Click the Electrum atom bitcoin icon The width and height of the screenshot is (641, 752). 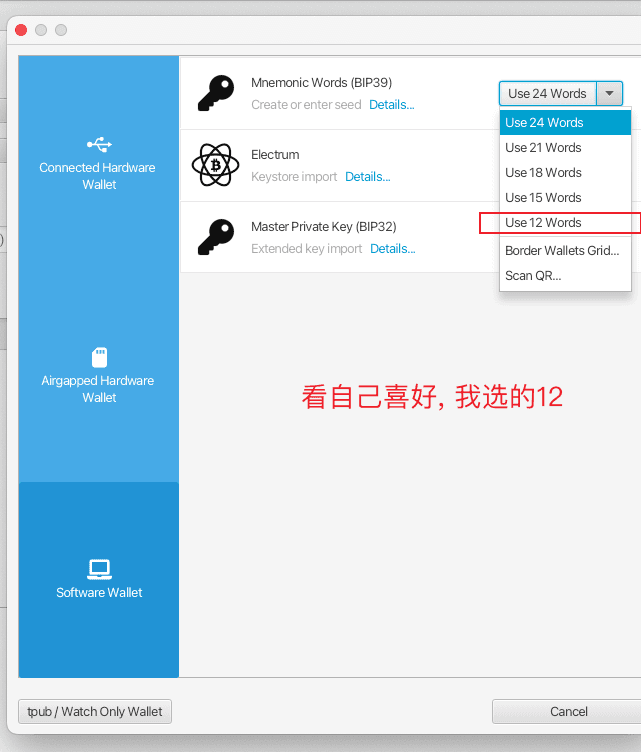coord(215,165)
